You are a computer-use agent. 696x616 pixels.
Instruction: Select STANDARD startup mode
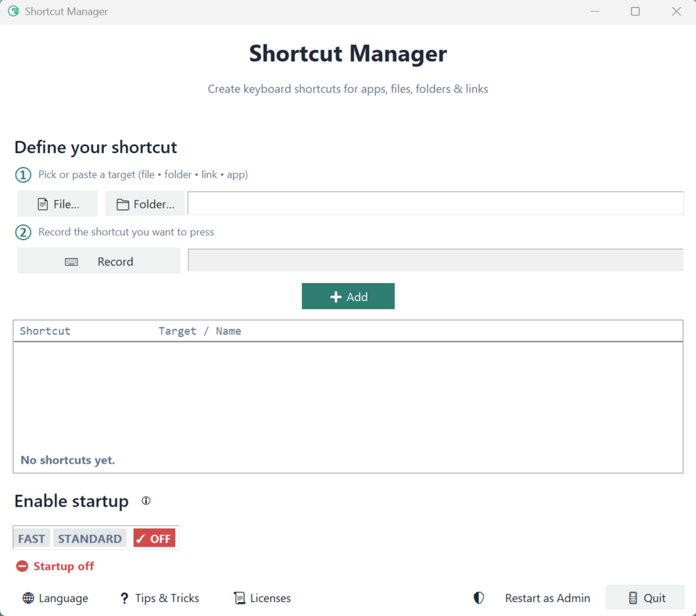89,538
